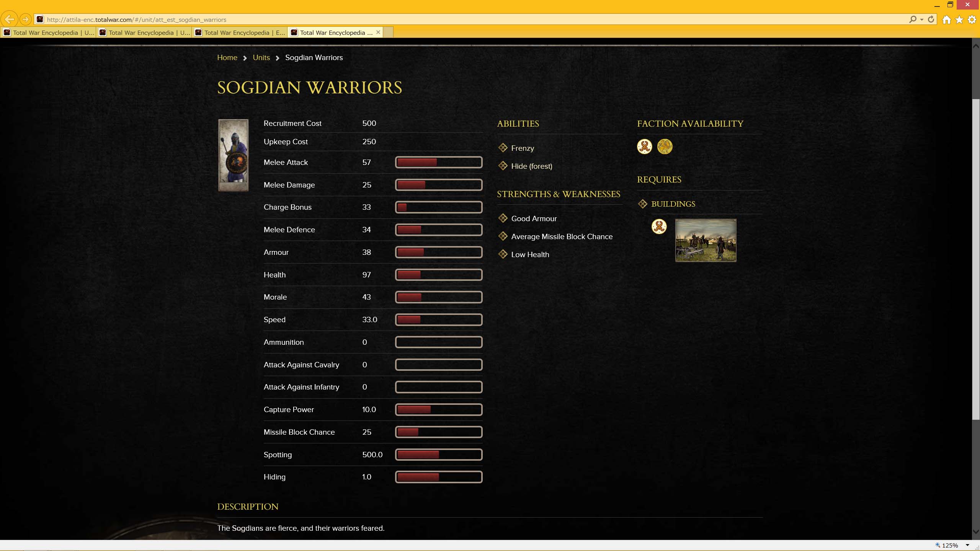Click the Hide (forest) ability
The image size is (980, 551).
tap(531, 166)
